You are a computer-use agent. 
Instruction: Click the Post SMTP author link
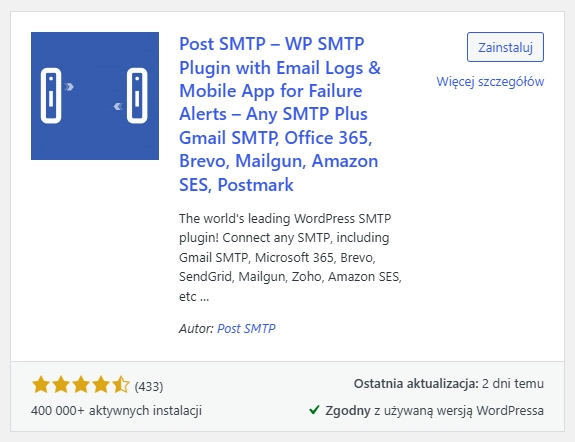pyautogui.click(x=246, y=328)
